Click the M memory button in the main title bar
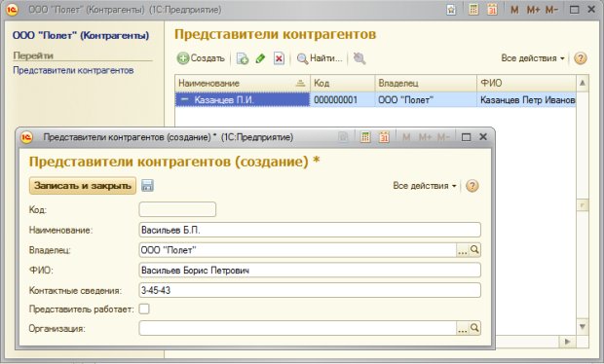This screenshot has width=604, height=364. pyautogui.click(x=514, y=10)
